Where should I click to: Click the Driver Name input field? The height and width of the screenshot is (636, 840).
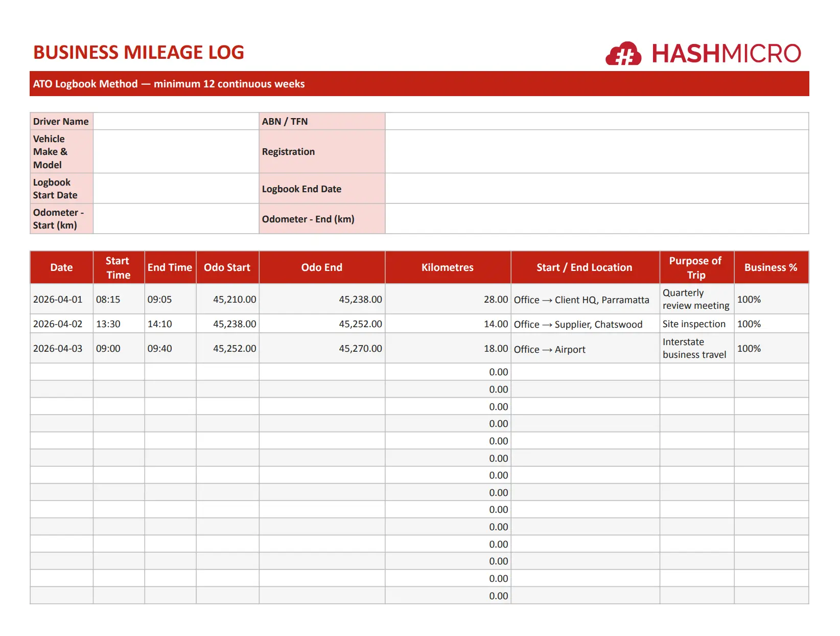(176, 121)
